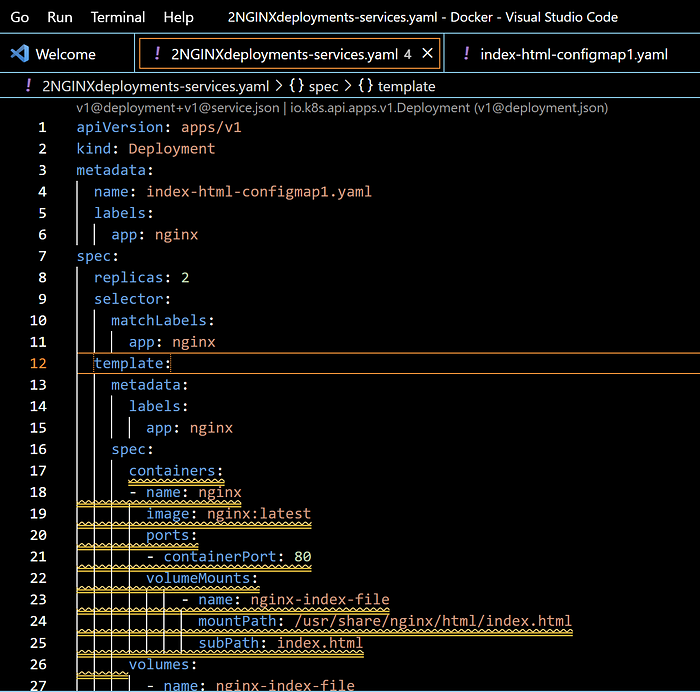Click breadcrumb file 2NGINXdeployments-services.yaml
The height and width of the screenshot is (692, 700).
pos(155,86)
